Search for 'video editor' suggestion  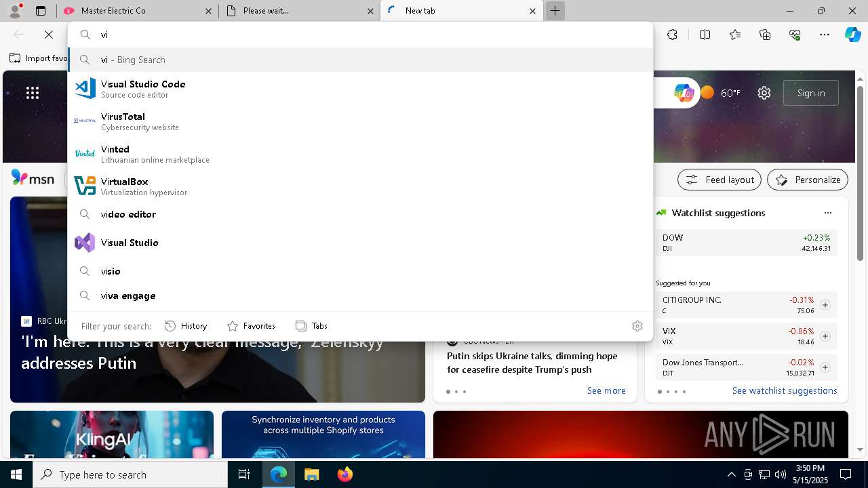360,214
